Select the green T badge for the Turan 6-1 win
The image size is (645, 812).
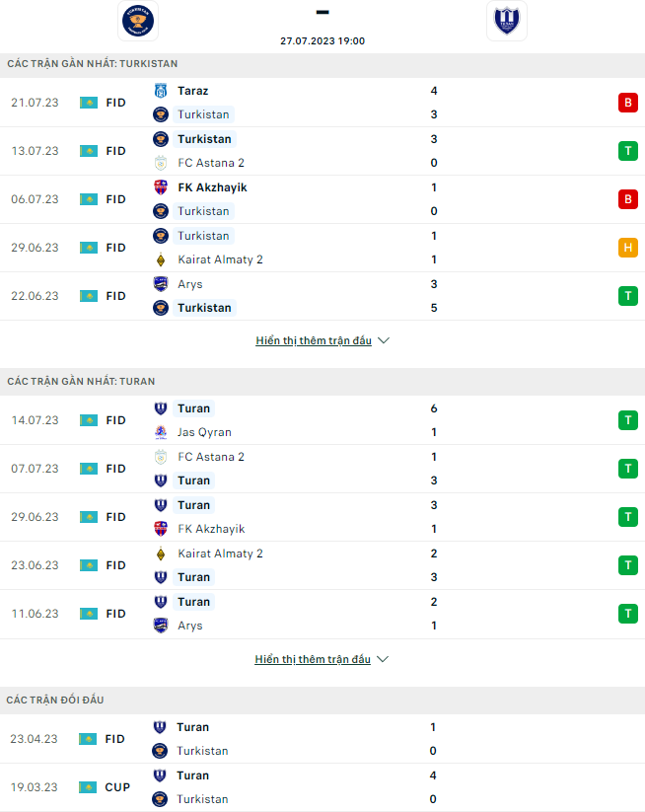pos(628,420)
